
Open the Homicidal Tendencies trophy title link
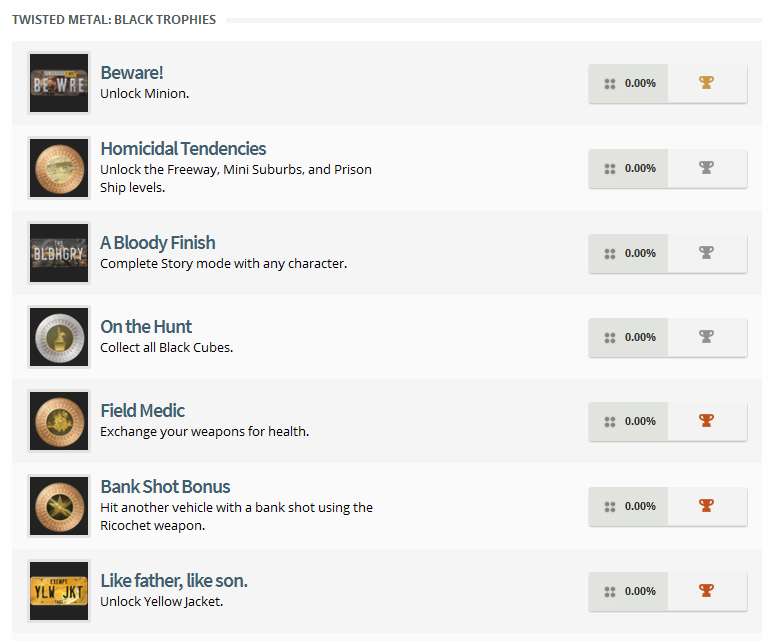(183, 149)
